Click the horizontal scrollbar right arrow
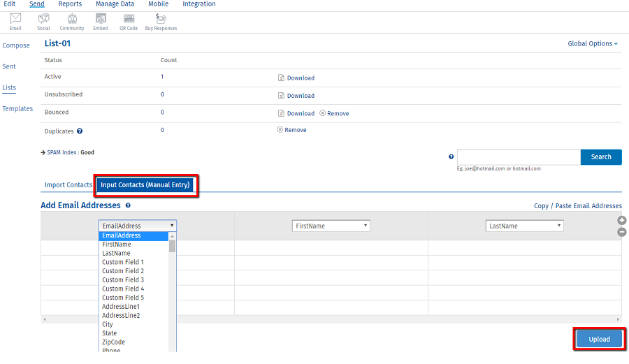629x364 pixels. [618, 319]
